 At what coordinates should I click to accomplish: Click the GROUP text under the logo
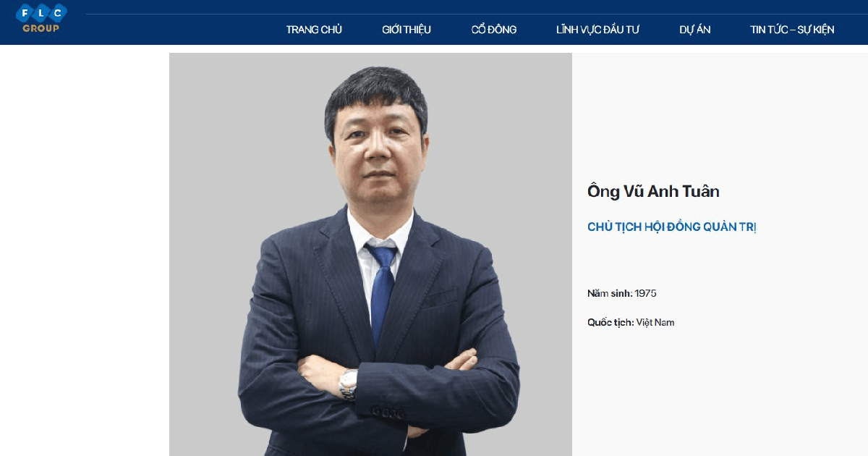[41, 28]
